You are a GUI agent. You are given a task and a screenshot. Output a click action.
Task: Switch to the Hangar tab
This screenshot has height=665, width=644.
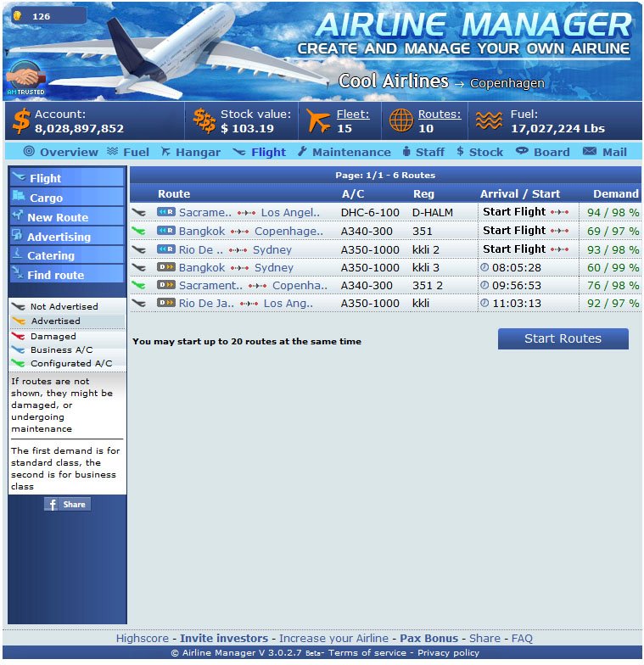click(199, 152)
